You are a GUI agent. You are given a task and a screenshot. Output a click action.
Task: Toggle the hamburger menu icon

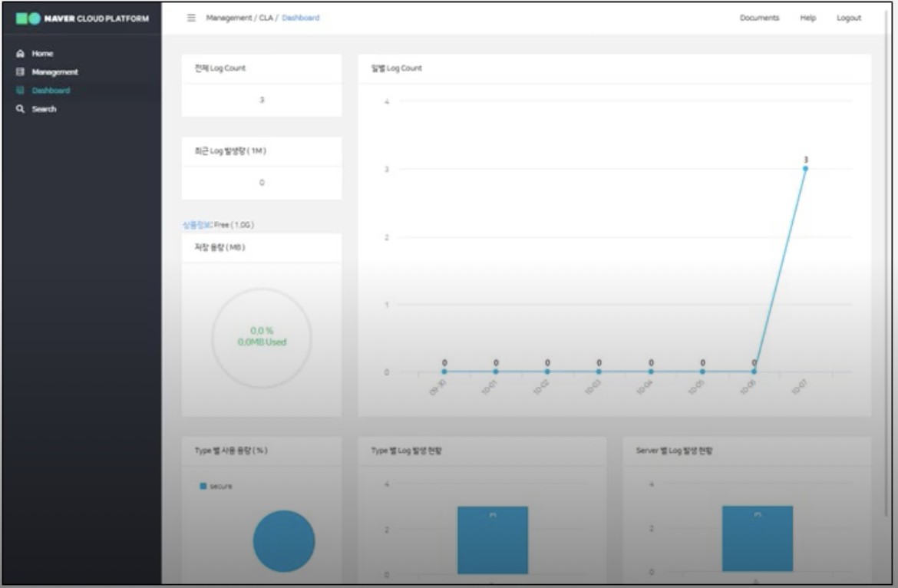(x=192, y=18)
